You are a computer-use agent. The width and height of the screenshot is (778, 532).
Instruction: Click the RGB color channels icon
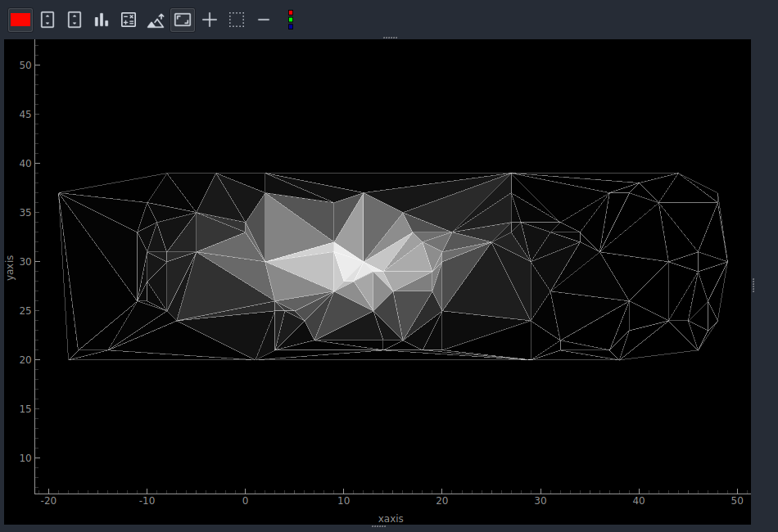point(291,20)
